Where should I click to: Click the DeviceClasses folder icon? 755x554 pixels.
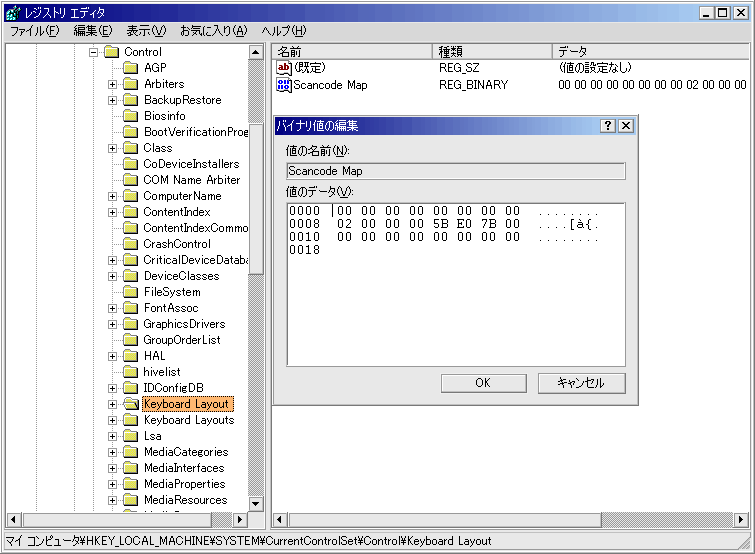tap(130, 276)
